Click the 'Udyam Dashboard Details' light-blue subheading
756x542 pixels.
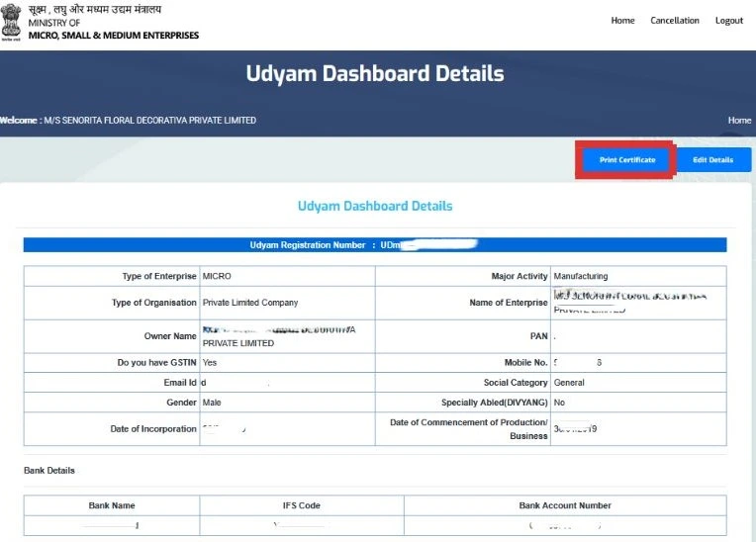375,206
